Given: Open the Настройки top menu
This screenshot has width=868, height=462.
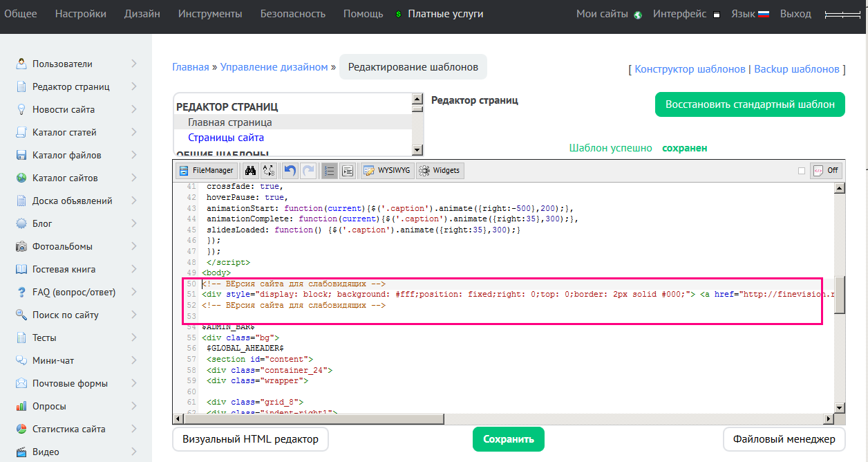Looking at the screenshot, I should (x=81, y=14).
